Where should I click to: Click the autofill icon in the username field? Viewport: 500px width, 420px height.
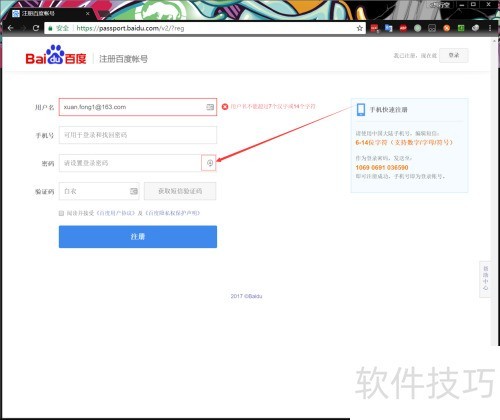pos(210,107)
